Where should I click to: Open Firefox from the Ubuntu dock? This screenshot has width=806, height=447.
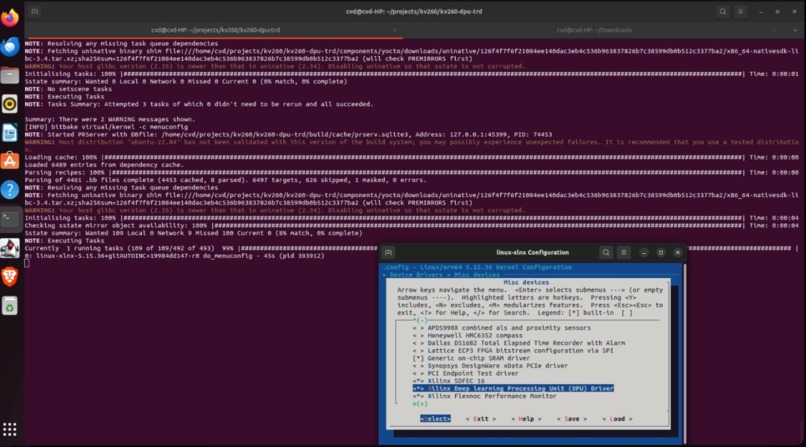coord(10,17)
